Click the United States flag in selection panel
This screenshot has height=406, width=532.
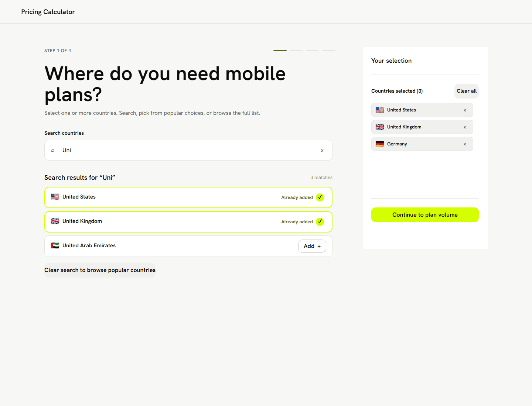(x=380, y=110)
